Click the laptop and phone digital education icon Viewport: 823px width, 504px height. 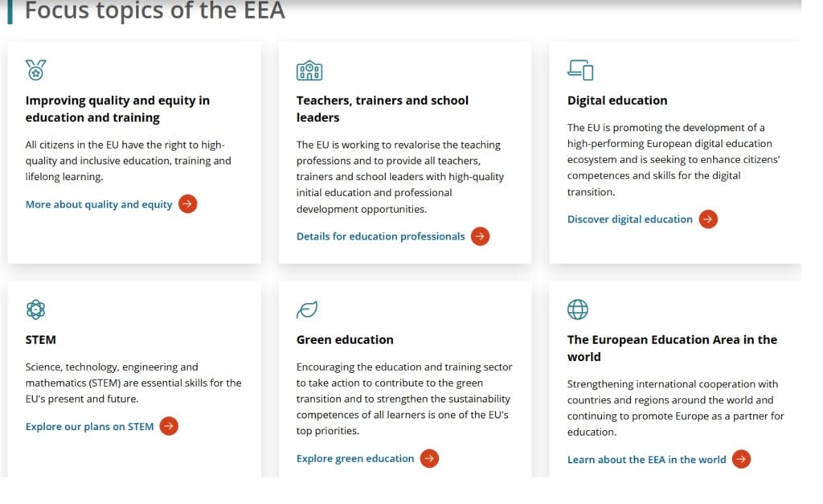click(x=580, y=71)
